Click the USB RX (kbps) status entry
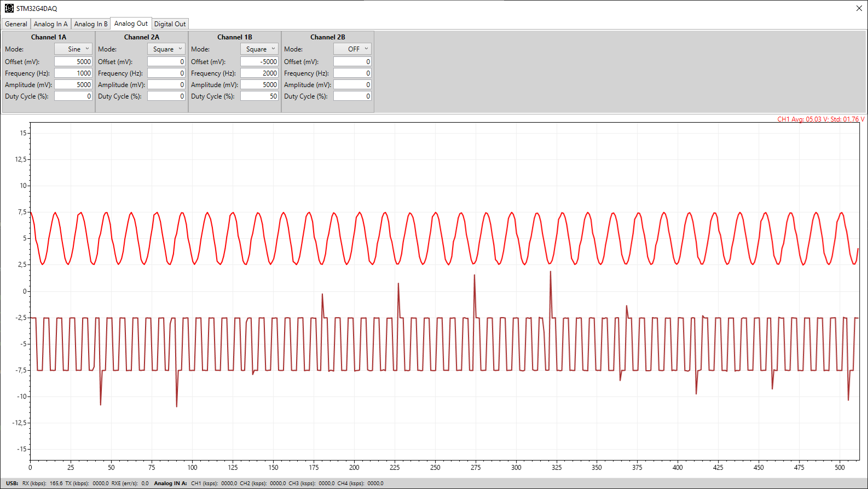This screenshot has height=489, width=868. (x=42, y=484)
